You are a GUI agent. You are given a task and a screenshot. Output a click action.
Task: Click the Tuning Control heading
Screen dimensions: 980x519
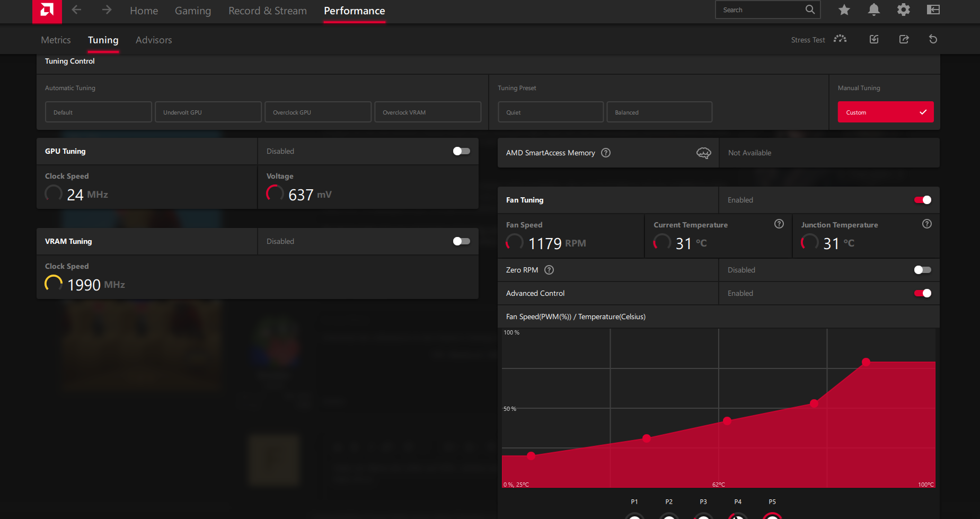(x=70, y=61)
